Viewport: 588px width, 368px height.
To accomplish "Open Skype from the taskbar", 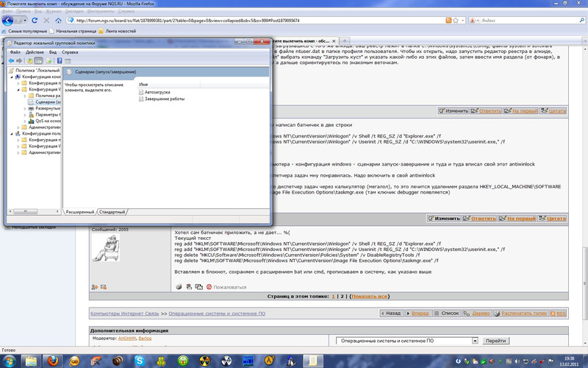I will tap(140, 361).
